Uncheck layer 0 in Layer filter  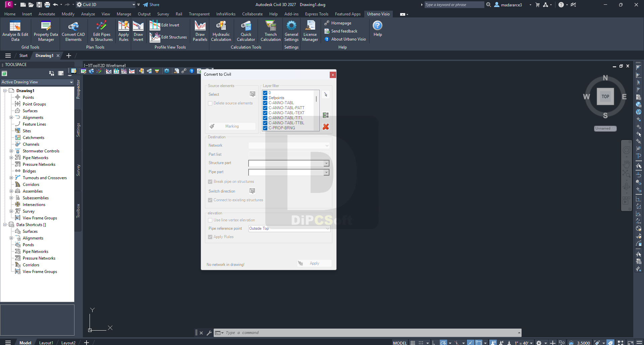coord(265,93)
